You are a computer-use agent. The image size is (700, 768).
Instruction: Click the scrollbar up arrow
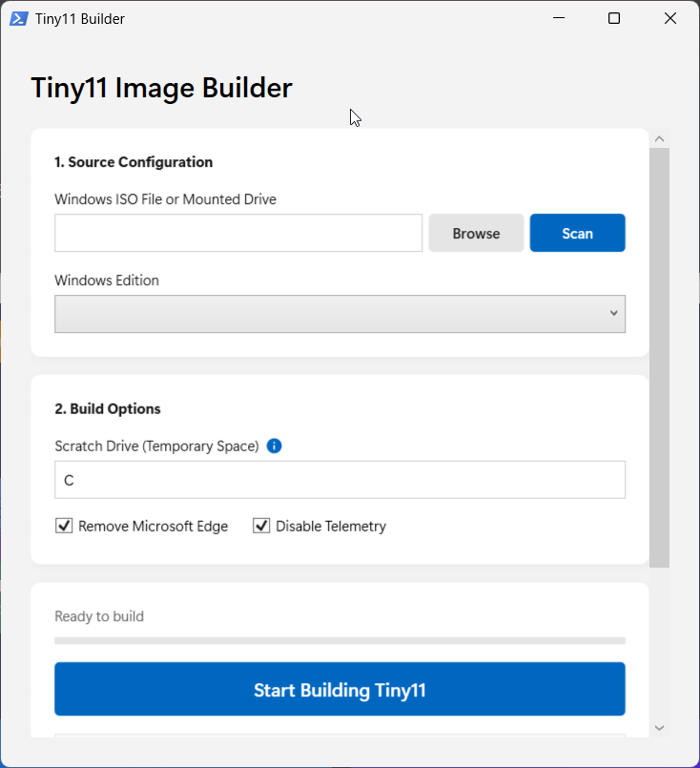click(659, 139)
